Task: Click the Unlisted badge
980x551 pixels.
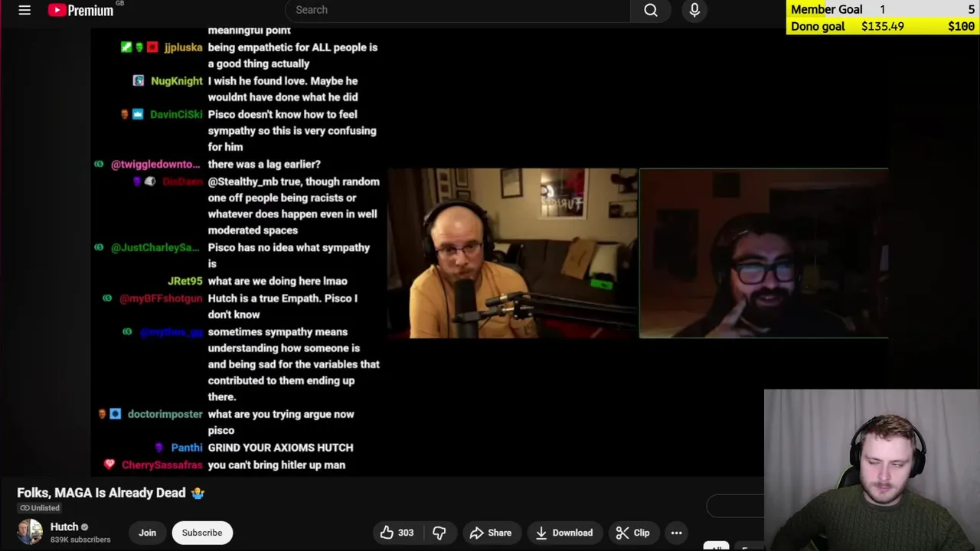Action: 40,508
